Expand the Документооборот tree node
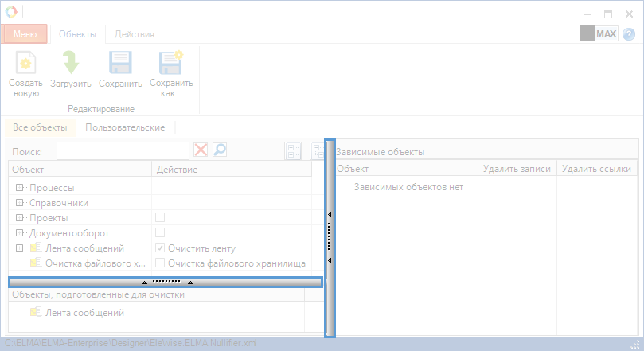The width and height of the screenshot is (644, 351). [19, 233]
